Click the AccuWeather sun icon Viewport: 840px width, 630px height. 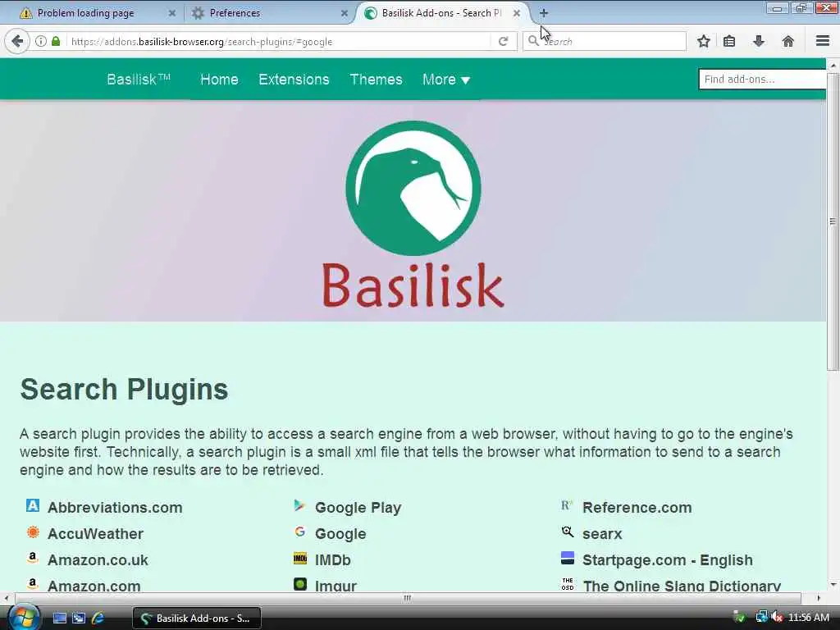pyautogui.click(x=33, y=532)
